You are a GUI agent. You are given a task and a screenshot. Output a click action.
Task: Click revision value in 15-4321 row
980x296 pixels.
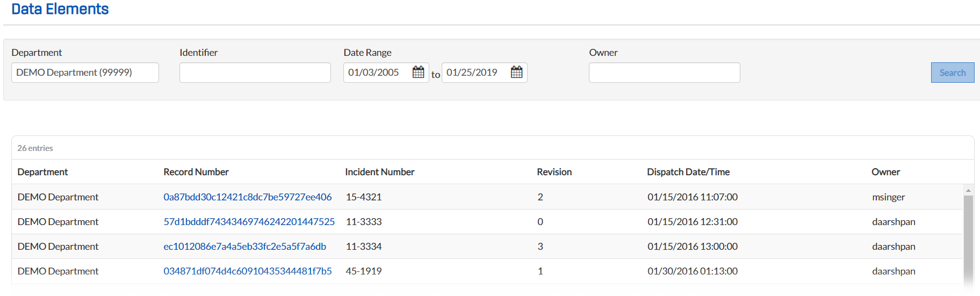pyautogui.click(x=541, y=197)
